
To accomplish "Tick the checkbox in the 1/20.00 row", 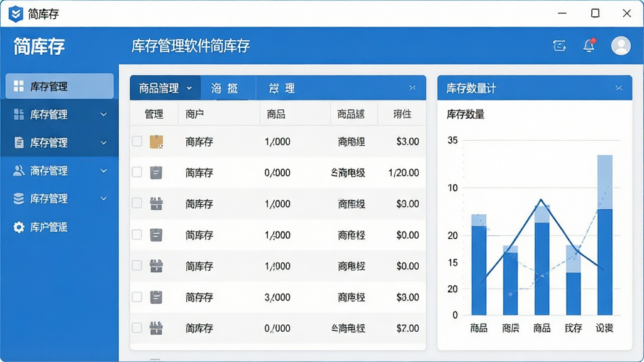I will tap(137, 172).
